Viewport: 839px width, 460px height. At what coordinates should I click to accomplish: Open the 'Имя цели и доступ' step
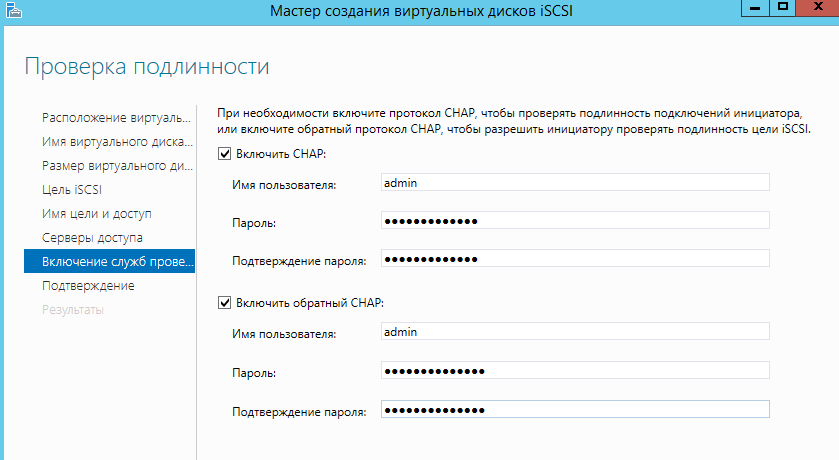coord(97,214)
